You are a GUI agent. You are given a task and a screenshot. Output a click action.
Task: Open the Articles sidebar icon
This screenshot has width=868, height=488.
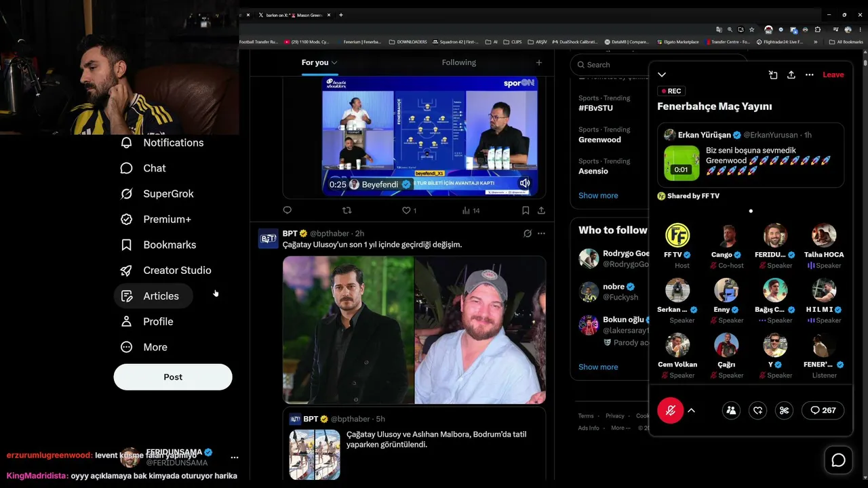pyautogui.click(x=126, y=296)
